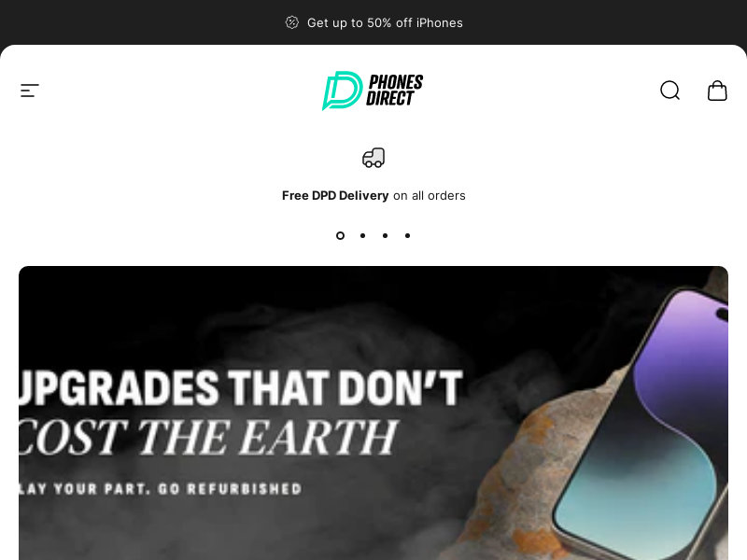Click the "Cost the Earth" italic text
This screenshot has height=560, width=747.
click(208, 437)
